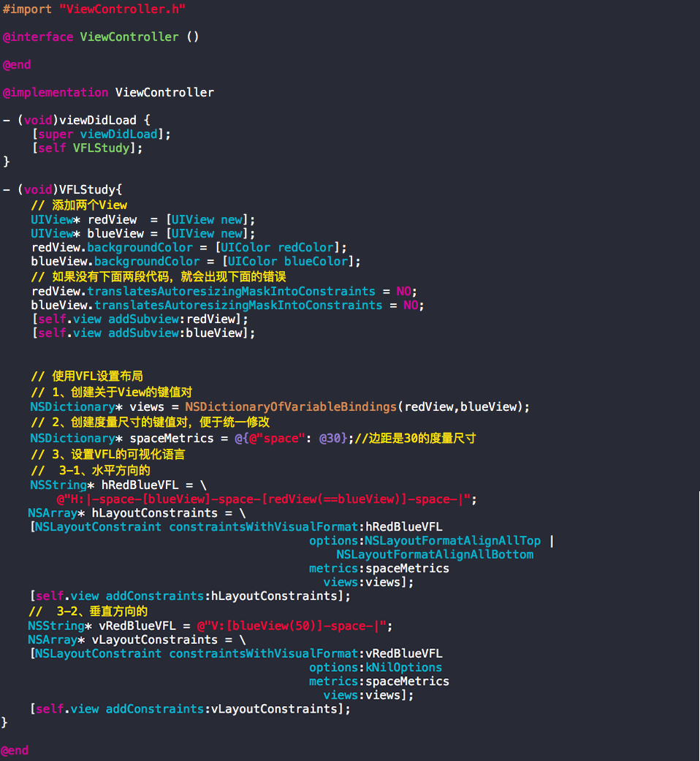
Task: Click the addSubview:redView line
Action: [140, 319]
